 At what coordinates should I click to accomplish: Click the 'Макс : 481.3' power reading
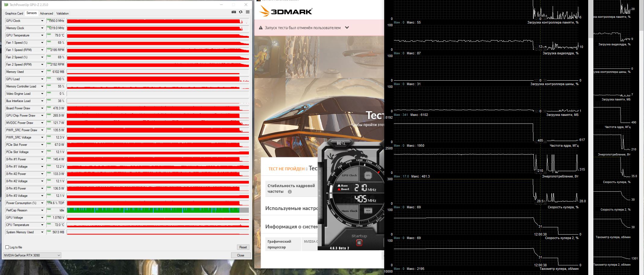pyautogui.click(x=420, y=176)
